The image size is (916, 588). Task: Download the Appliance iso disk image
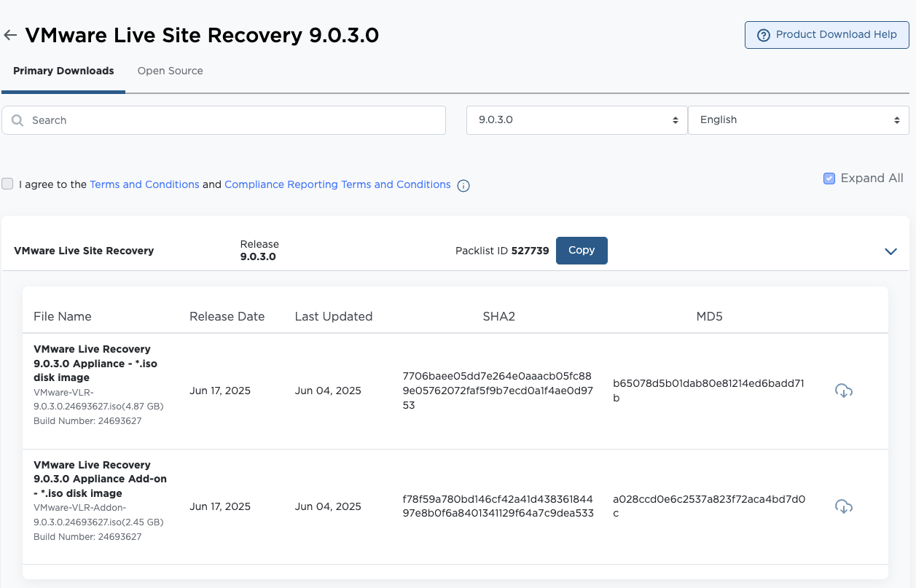[x=843, y=391]
